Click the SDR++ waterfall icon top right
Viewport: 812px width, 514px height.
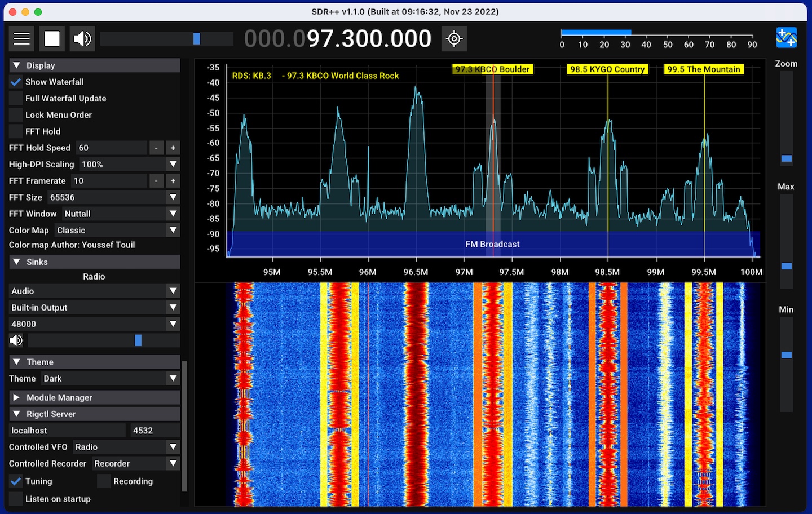click(x=786, y=38)
